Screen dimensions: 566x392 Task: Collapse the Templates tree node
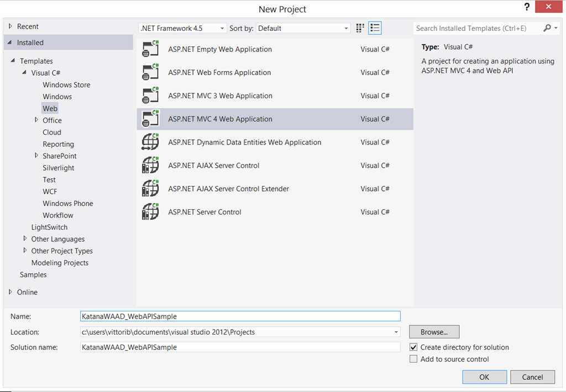(x=13, y=61)
